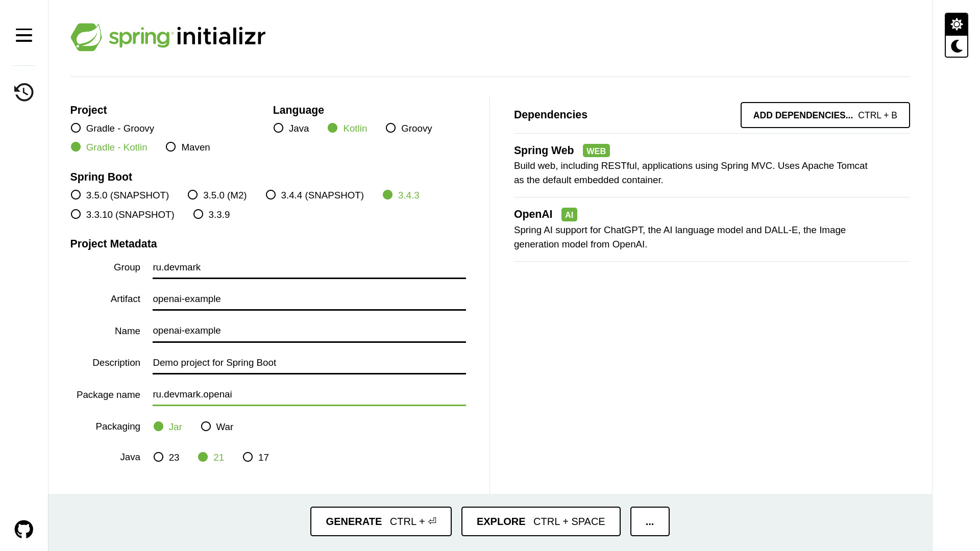The image size is (980, 551).
Task: Click the OpenAI dependency entry
Action: [x=712, y=230]
